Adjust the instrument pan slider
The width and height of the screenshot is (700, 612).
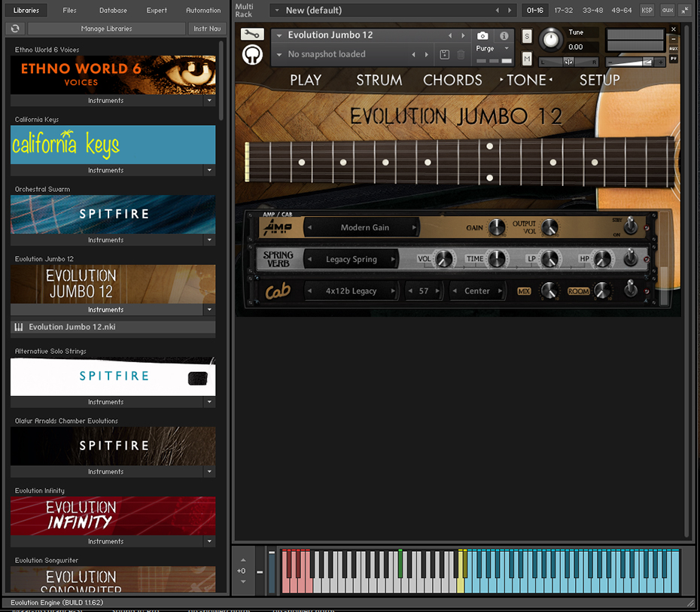[x=568, y=62]
